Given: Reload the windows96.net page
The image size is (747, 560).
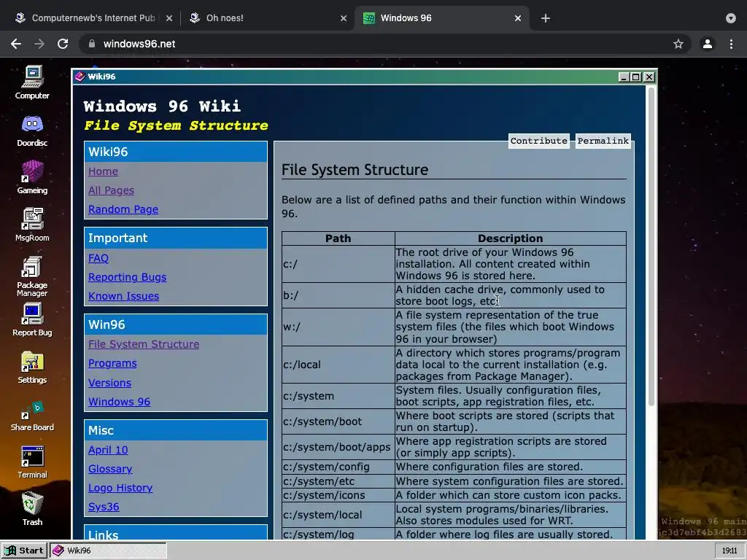Looking at the screenshot, I should click(x=63, y=44).
